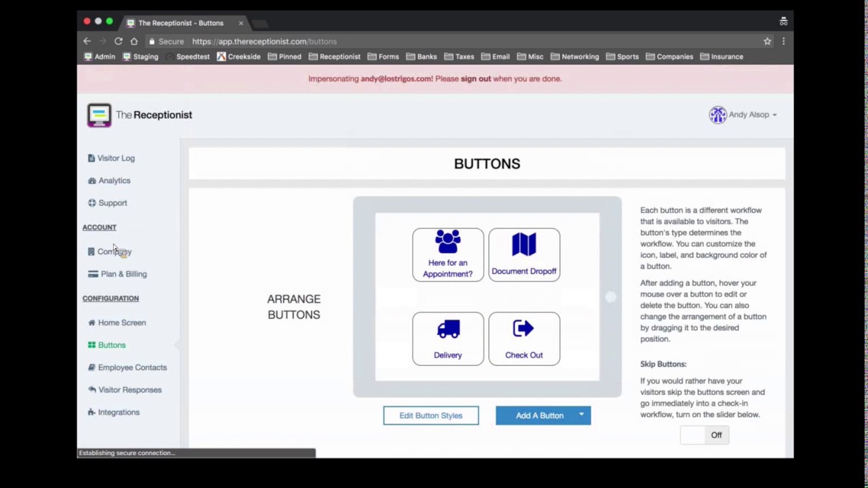The image size is (868, 488).
Task: Go to the Support section
Action: 107,203
